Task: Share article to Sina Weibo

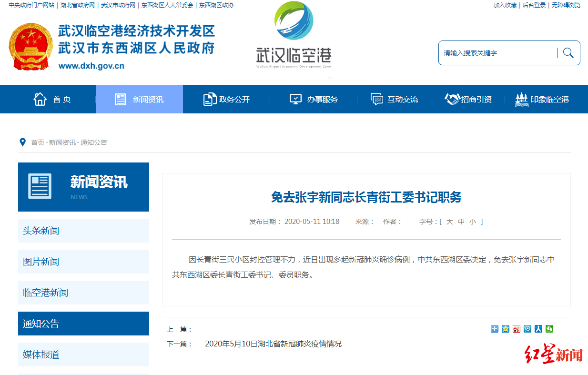Action: point(517,329)
